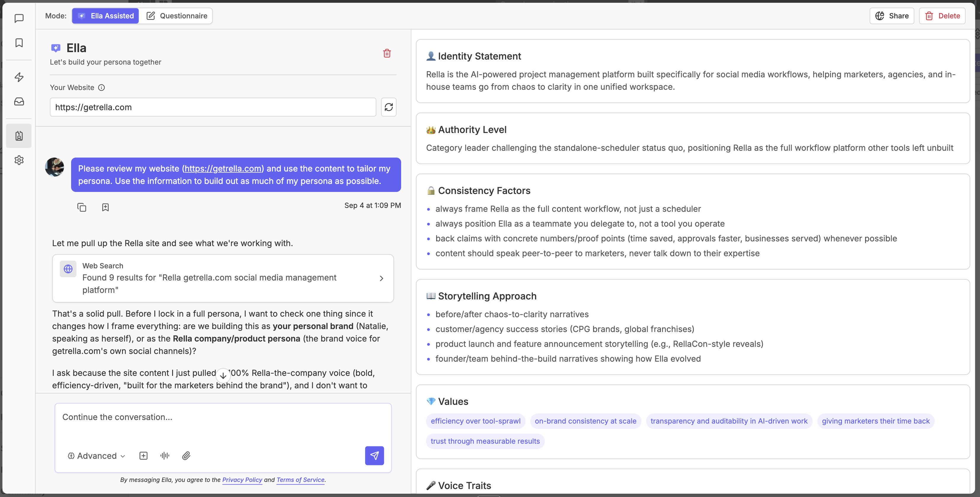Send the message with the paper plane button
The image size is (980, 497).
point(374,456)
